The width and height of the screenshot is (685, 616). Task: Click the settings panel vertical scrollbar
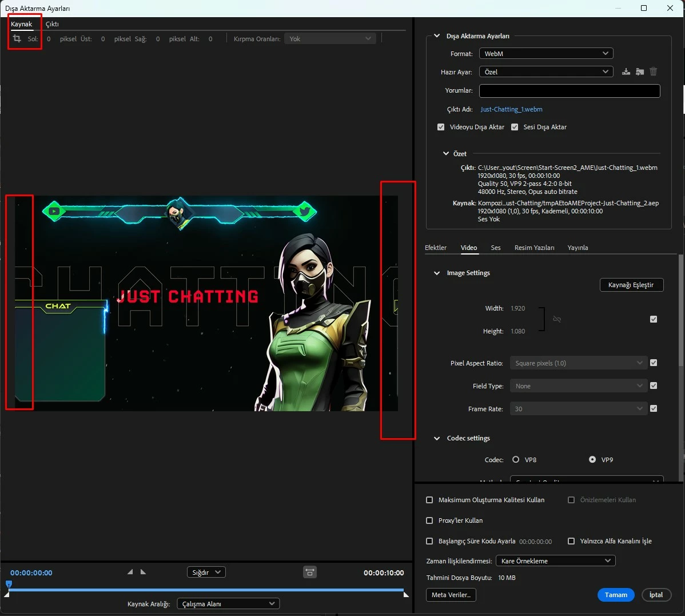(680, 310)
